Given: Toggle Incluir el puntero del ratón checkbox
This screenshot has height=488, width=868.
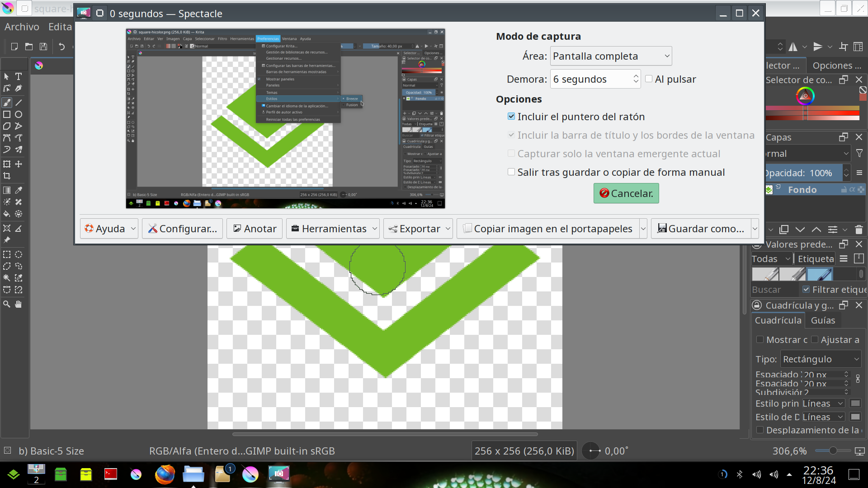Looking at the screenshot, I should [x=511, y=117].
